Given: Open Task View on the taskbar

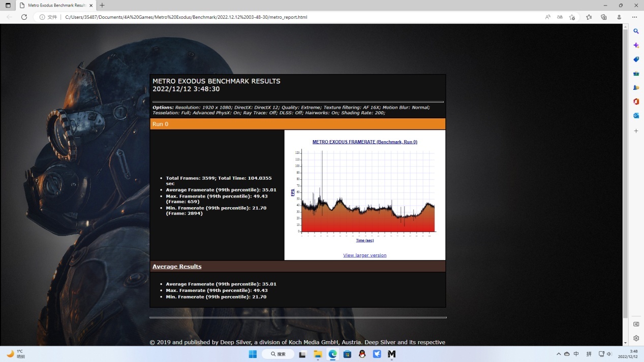Looking at the screenshot, I should pyautogui.click(x=302, y=354).
